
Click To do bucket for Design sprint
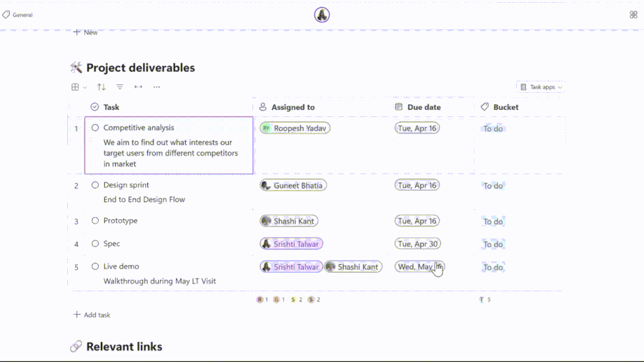pos(493,186)
